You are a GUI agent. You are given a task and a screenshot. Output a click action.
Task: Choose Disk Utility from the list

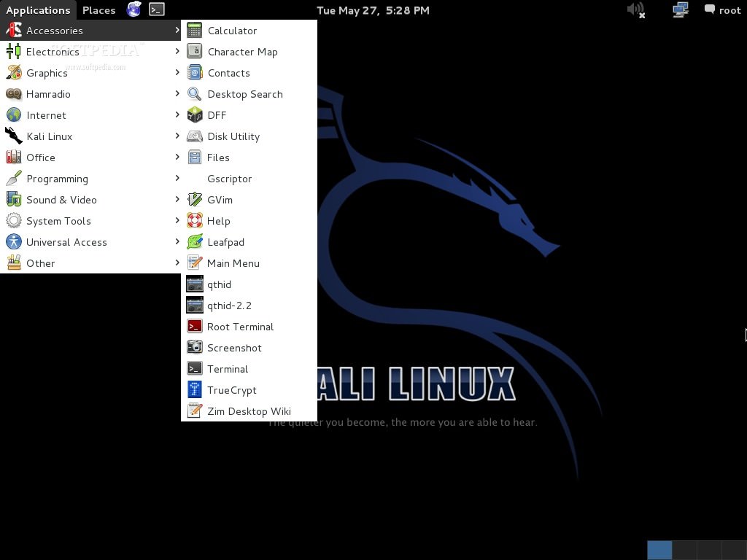tap(233, 136)
